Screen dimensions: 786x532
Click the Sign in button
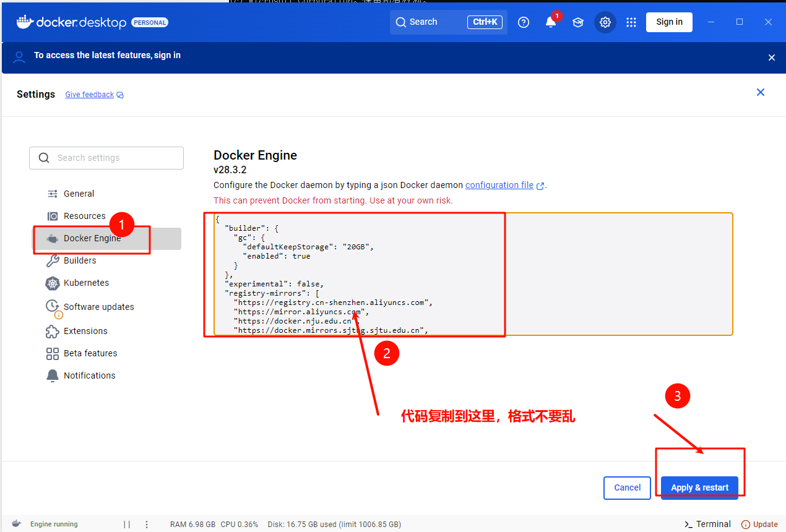click(x=669, y=22)
